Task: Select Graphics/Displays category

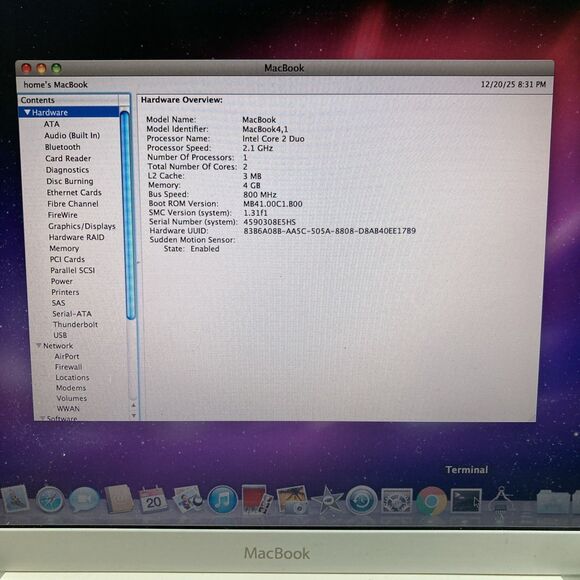Action: coord(82,226)
